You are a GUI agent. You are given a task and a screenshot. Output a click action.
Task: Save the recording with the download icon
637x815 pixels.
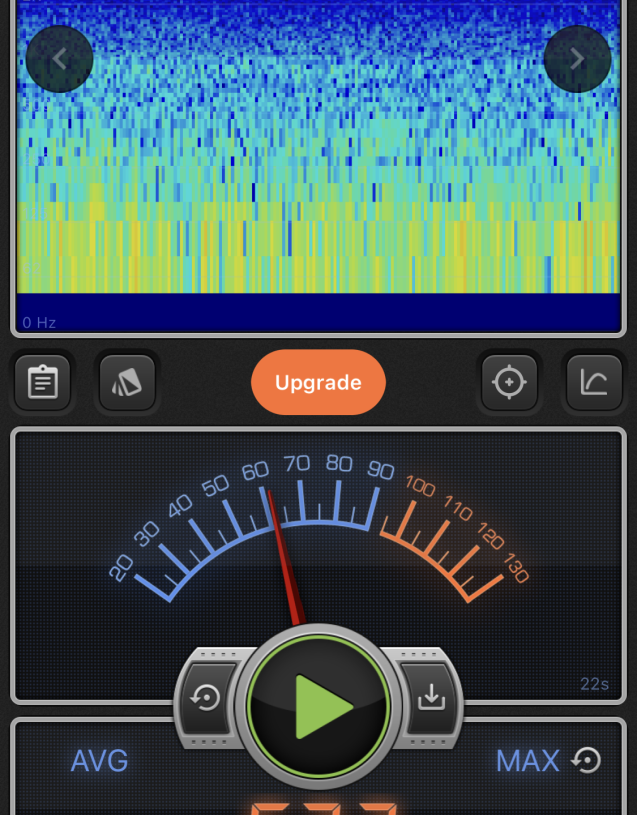click(x=431, y=697)
